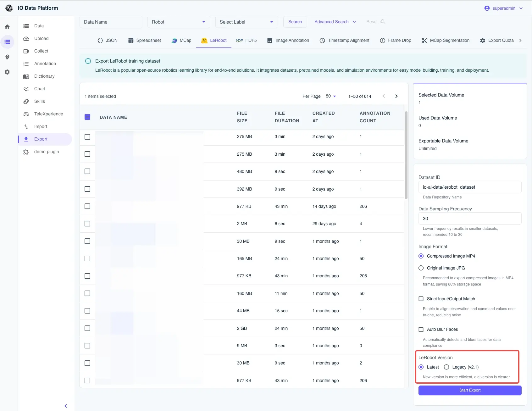Viewport: 532px width, 411px height.
Task: Click the demo plugin icon in sidebar
Action: point(26,152)
